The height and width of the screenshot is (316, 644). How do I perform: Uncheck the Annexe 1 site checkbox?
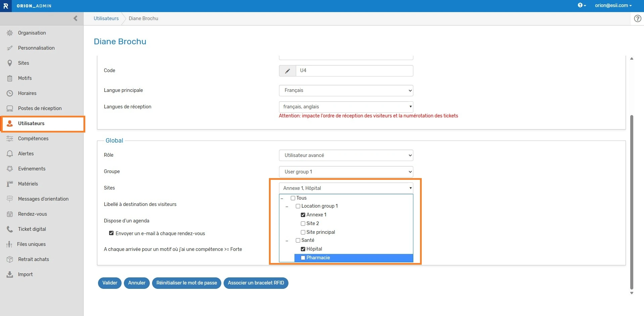303,215
